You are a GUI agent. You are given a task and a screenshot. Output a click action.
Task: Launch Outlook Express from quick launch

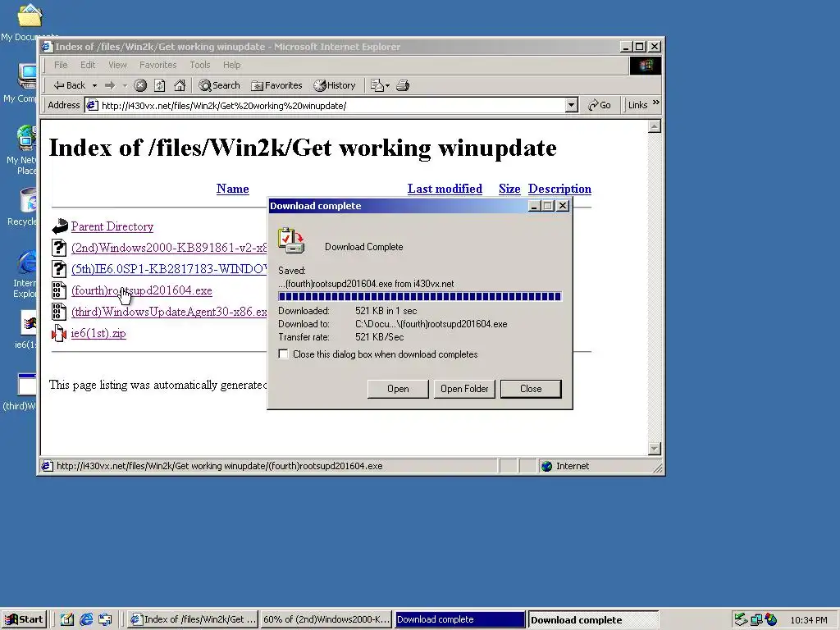[x=105, y=620]
